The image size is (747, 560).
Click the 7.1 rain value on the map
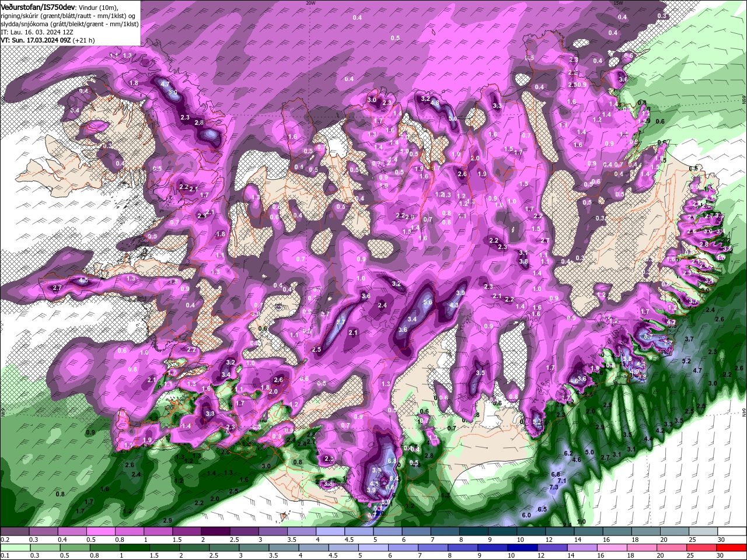click(x=561, y=481)
